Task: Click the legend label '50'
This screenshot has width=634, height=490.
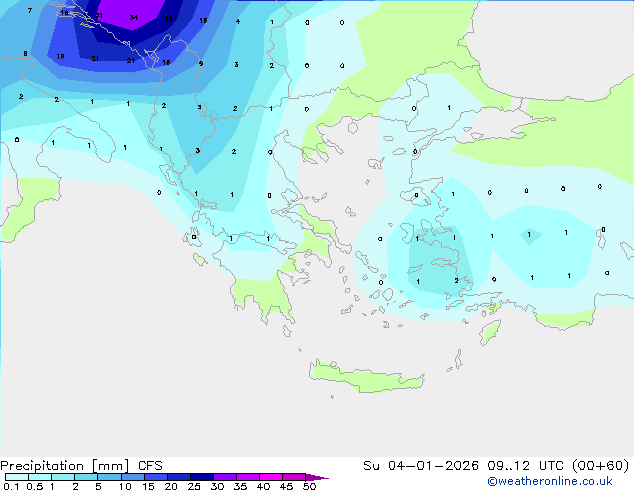Action: tap(309, 486)
